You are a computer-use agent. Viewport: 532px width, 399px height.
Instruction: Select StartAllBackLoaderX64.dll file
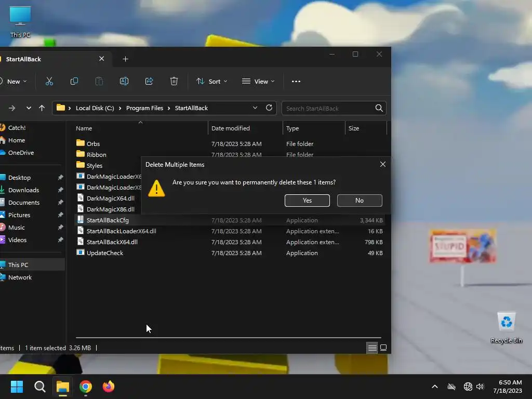point(229,231)
